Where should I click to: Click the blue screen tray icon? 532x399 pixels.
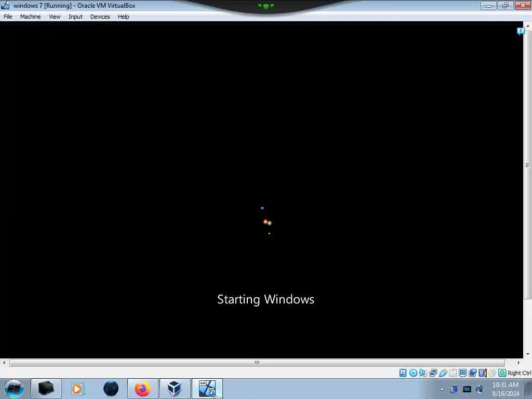(x=467, y=389)
